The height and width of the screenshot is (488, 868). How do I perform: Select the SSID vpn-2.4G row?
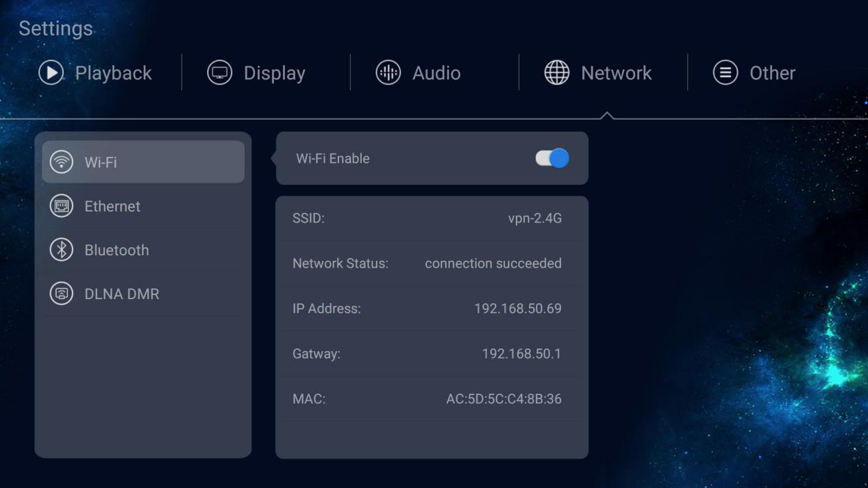coord(432,218)
